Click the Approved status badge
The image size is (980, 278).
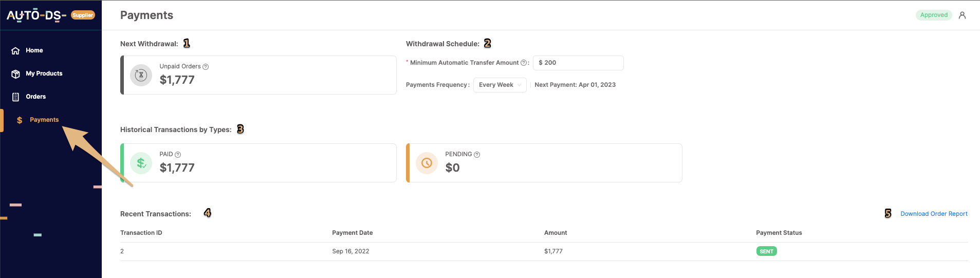tap(934, 15)
